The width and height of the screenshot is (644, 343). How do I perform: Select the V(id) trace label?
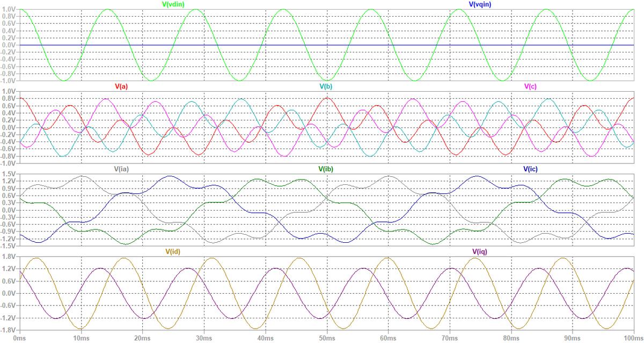click(173, 251)
